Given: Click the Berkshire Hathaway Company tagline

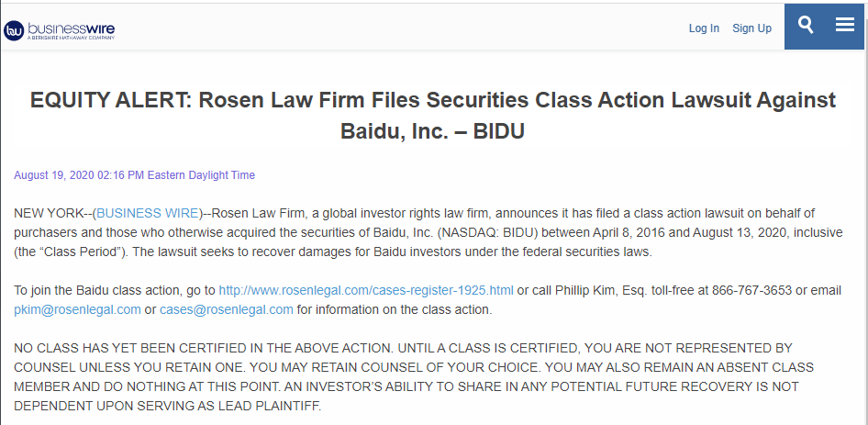Looking at the screenshot, I should point(71,38).
